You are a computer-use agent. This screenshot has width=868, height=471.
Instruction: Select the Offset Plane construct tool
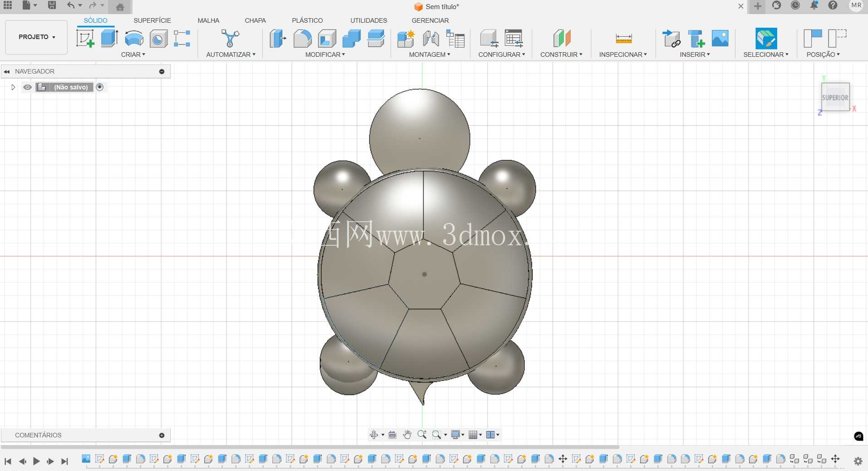[562, 38]
